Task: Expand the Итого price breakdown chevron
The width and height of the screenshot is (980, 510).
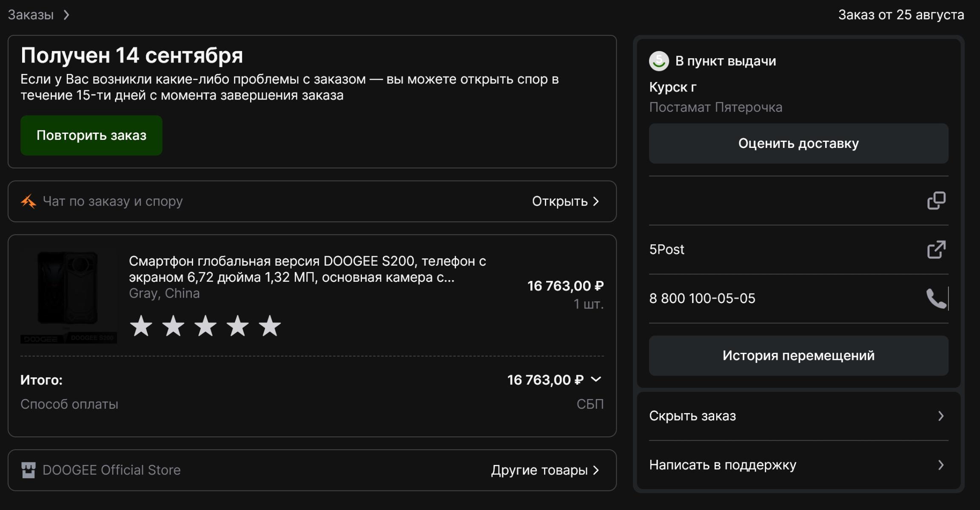Action: tap(596, 379)
